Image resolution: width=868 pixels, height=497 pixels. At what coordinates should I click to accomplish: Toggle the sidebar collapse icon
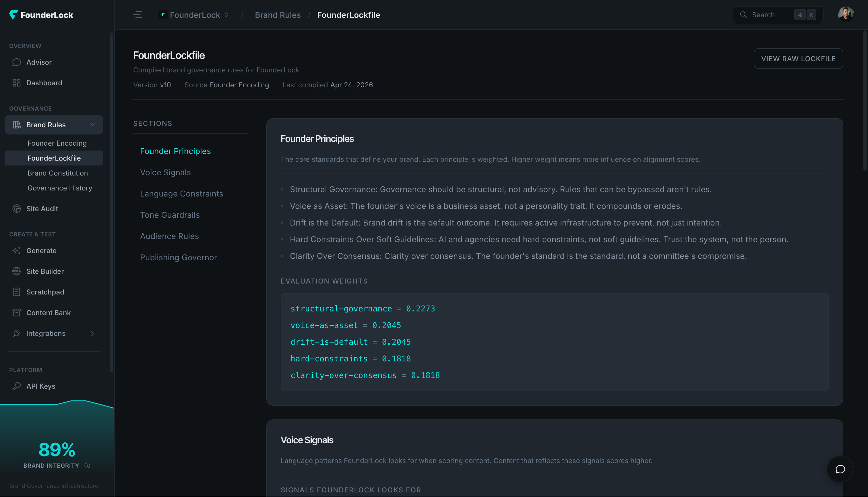[138, 15]
